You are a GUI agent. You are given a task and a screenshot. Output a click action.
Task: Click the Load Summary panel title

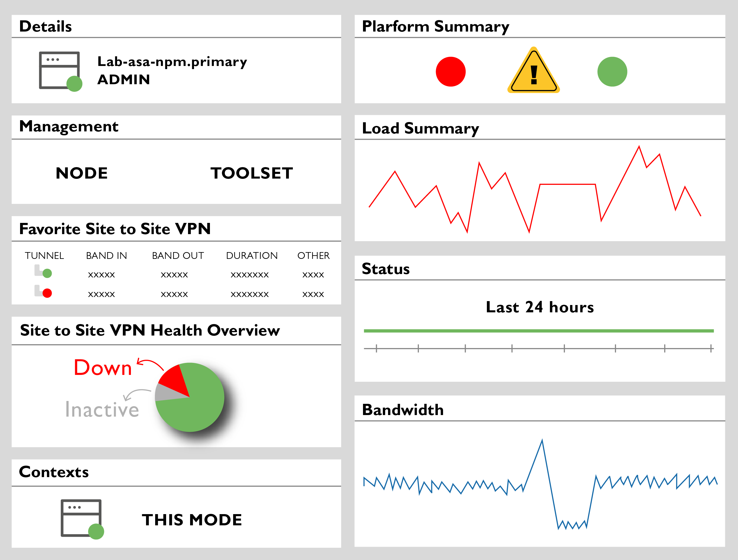[420, 129]
